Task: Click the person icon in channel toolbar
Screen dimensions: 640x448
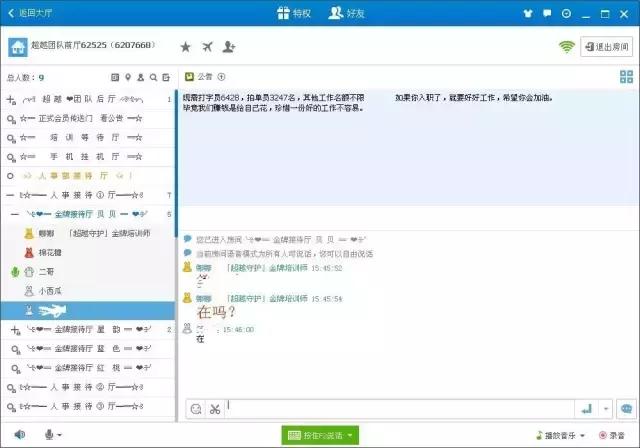Action: [141, 77]
